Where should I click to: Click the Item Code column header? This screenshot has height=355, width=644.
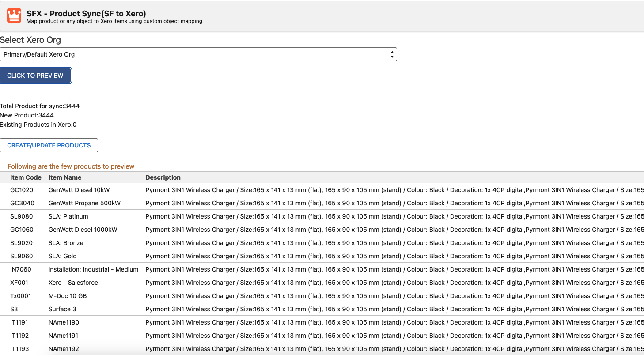[26, 177]
